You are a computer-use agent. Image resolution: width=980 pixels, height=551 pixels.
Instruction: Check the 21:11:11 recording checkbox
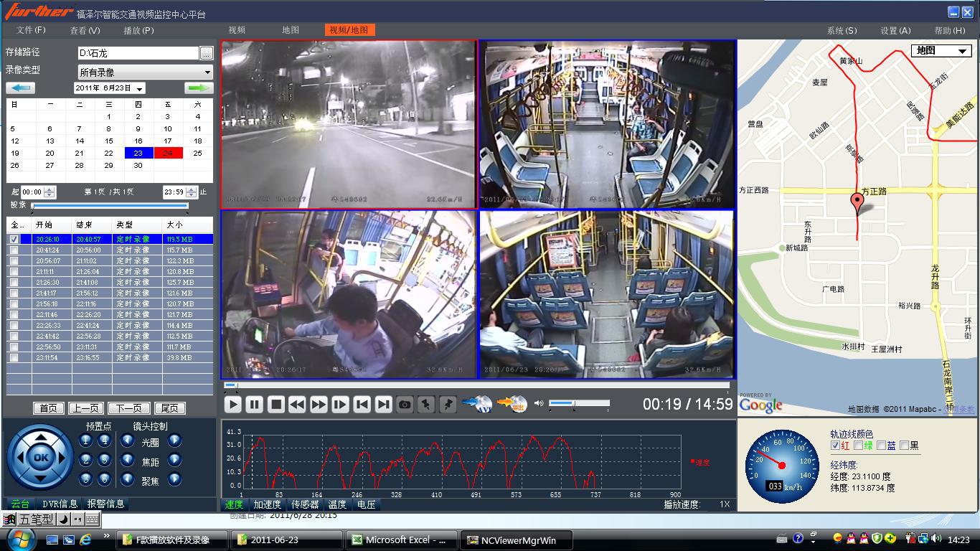14,272
